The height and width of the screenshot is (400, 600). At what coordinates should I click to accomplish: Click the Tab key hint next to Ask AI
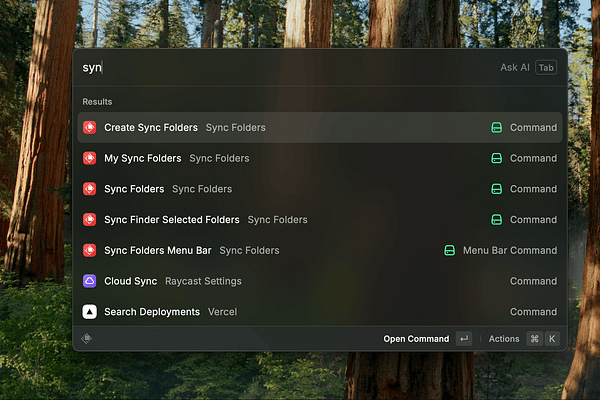pyautogui.click(x=546, y=68)
